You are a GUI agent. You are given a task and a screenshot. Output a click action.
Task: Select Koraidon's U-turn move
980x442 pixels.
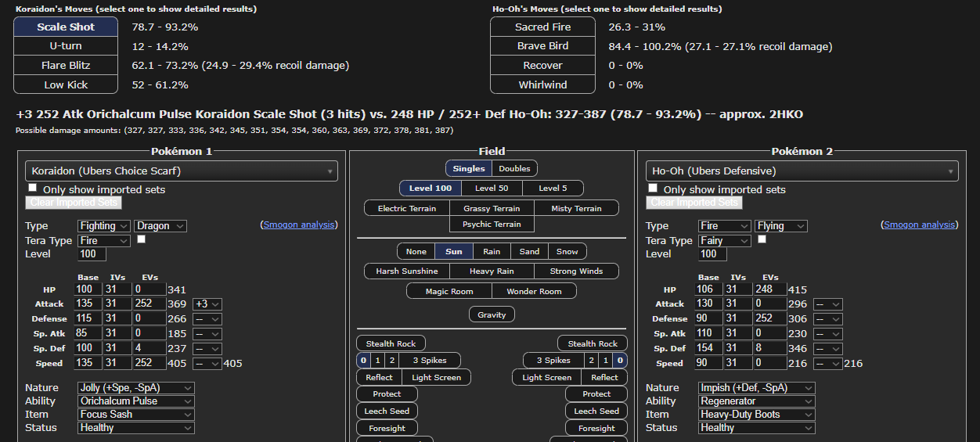(66, 46)
